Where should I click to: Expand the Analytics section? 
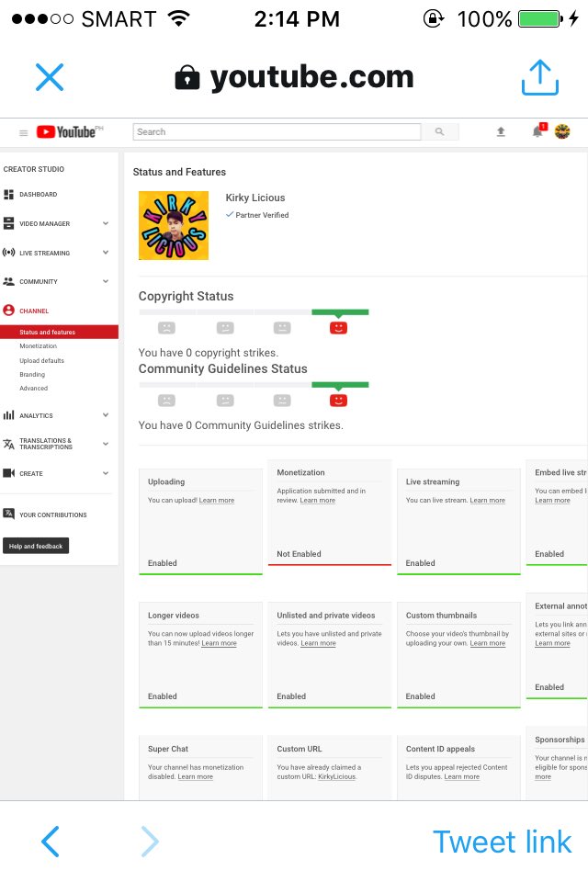[106, 415]
